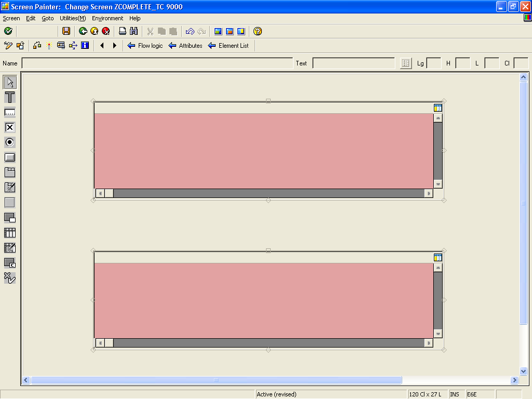Activate the screen with the activate icon
Screen dimensions: 532x399
coord(7,31)
